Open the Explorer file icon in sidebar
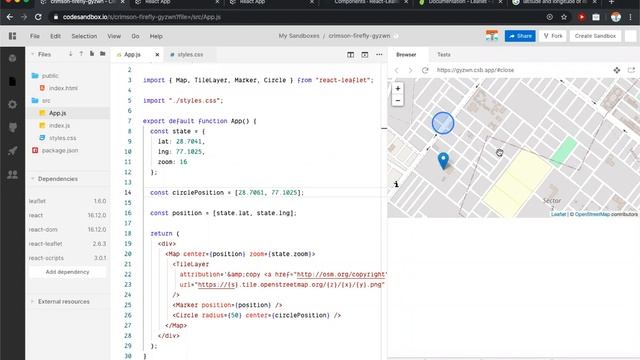The width and height of the screenshot is (640, 360). 13,81
